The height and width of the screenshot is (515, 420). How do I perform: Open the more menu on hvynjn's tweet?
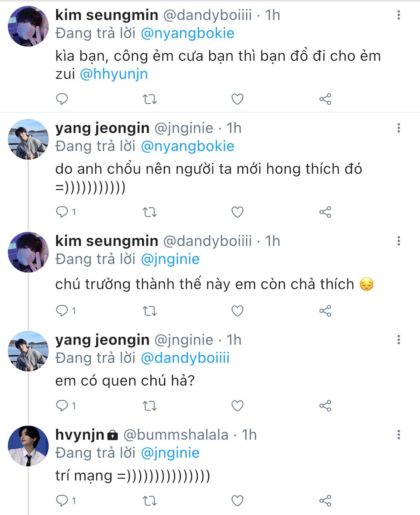398,435
